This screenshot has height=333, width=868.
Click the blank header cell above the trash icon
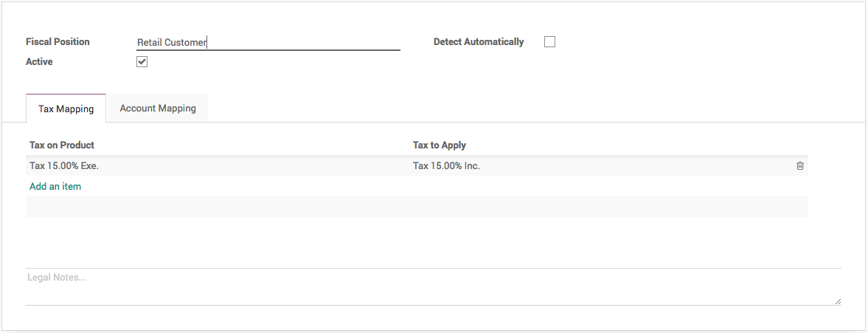(x=800, y=145)
